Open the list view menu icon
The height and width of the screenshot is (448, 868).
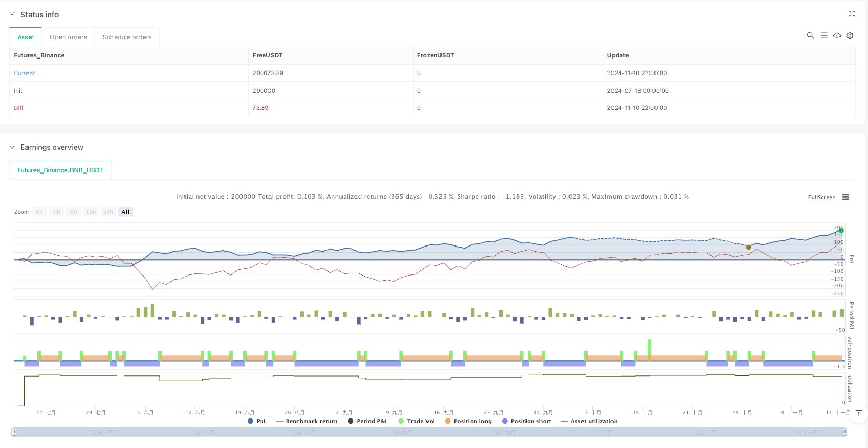(x=824, y=35)
